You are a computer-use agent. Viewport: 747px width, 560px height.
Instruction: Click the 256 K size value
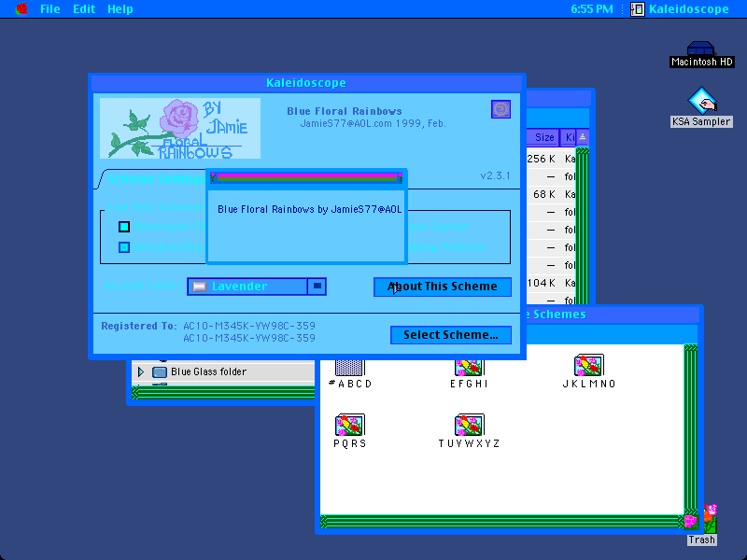(541, 159)
